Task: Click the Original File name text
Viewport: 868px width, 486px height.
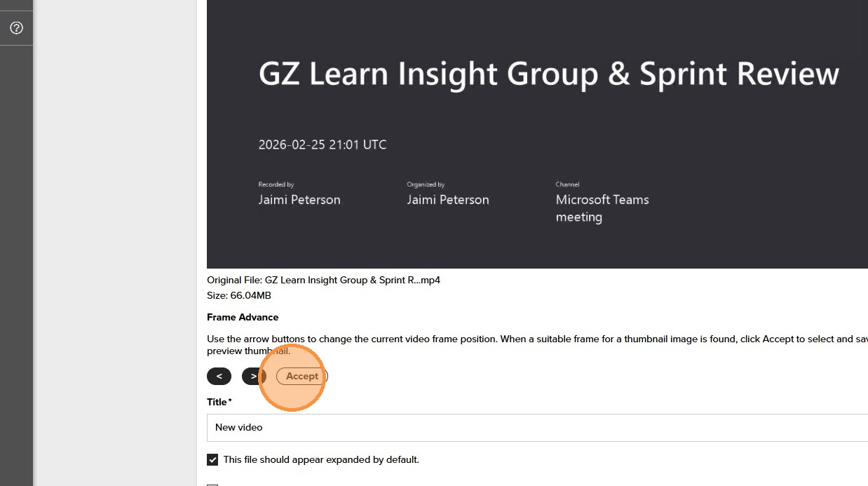Action: pyautogui.click(x=323, y=281)
